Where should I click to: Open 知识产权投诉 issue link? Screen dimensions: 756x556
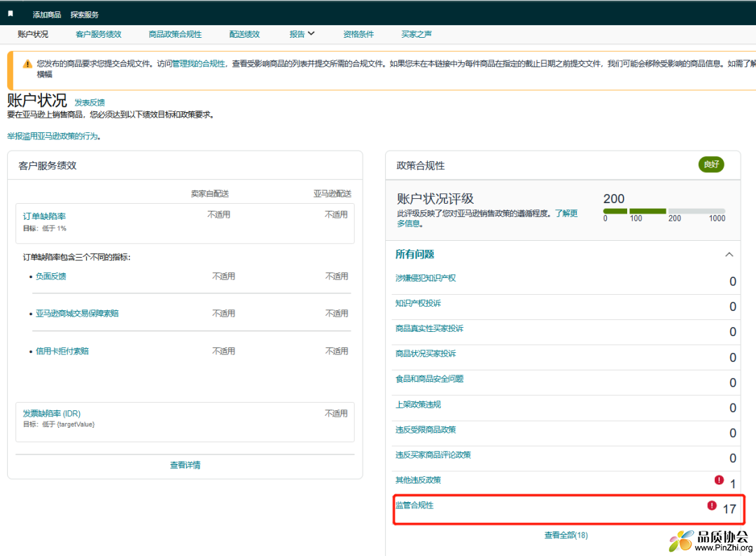(x=418, y=303)
